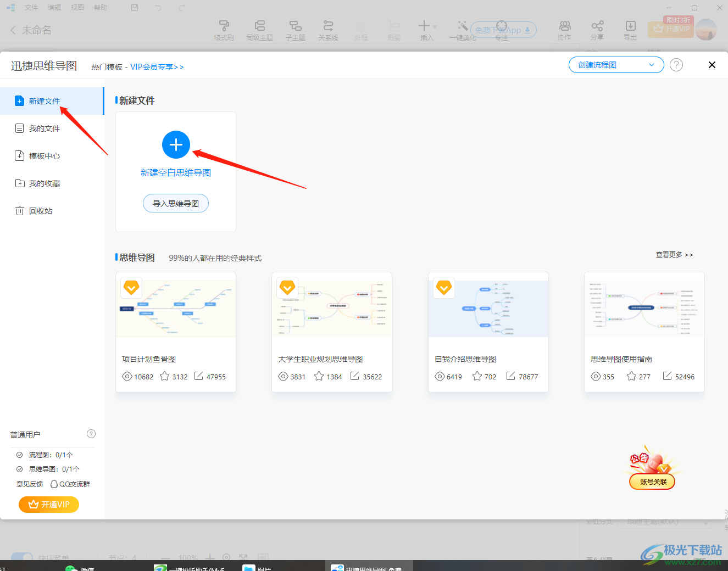Viewport: 728px width, 571px height.
Task: Click the back arrow next to 未命名
Action: tap(13, 30)
